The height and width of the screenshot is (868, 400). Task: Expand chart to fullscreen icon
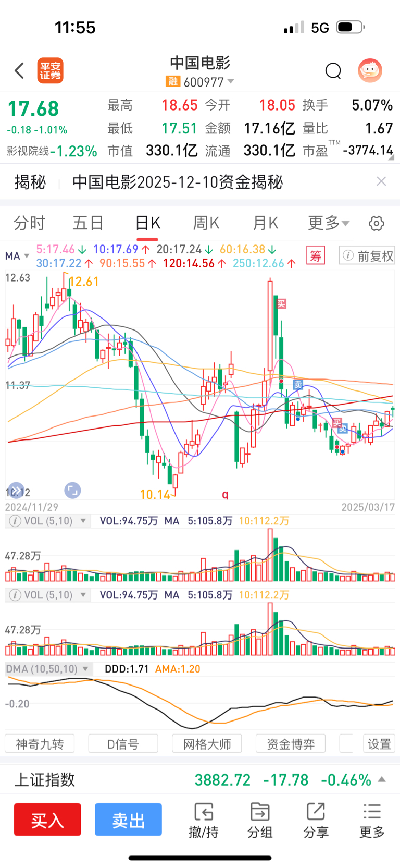tap(72, 490)
